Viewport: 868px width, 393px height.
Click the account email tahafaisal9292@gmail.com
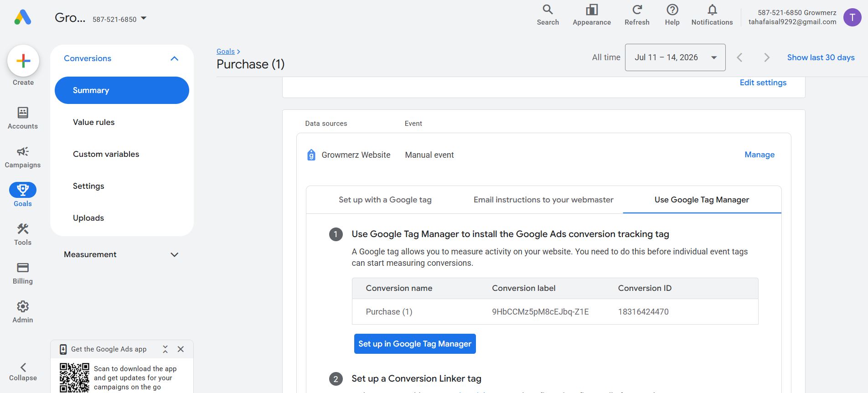coord(792,21)
